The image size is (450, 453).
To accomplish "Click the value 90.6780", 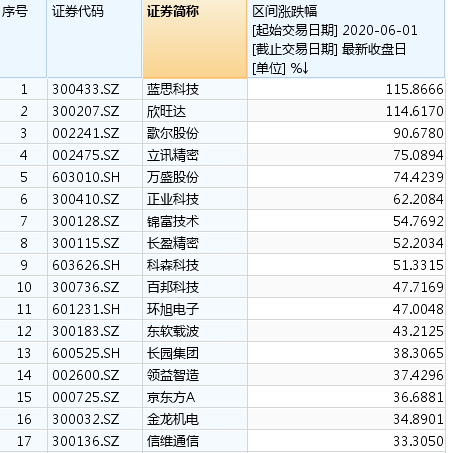I will coord(418,133).
